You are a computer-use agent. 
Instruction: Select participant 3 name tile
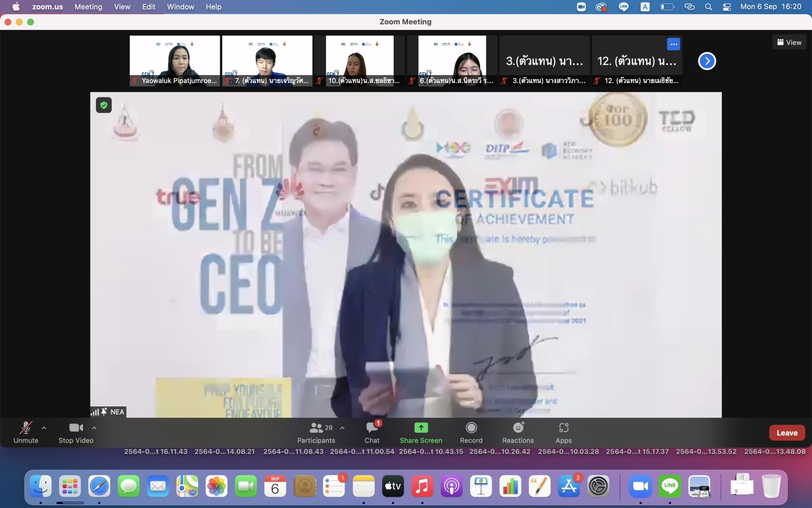545,61
